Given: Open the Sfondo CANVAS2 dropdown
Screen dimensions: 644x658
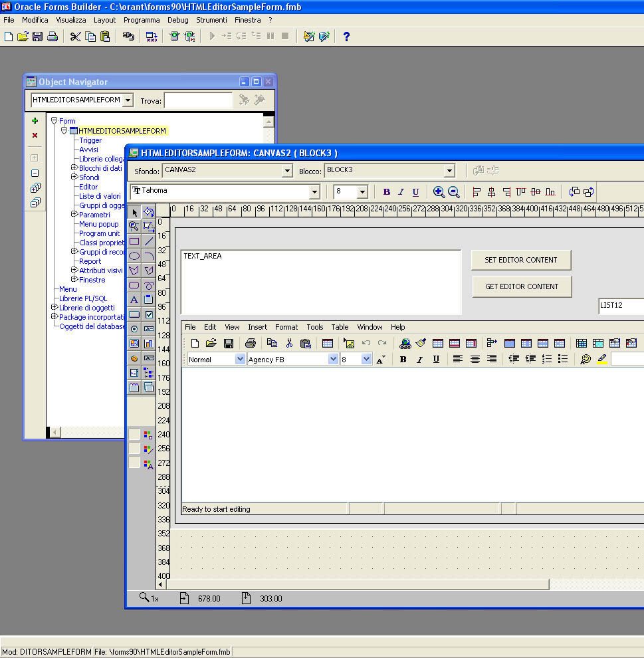Looking at the screenshot, I should (287, 170).
